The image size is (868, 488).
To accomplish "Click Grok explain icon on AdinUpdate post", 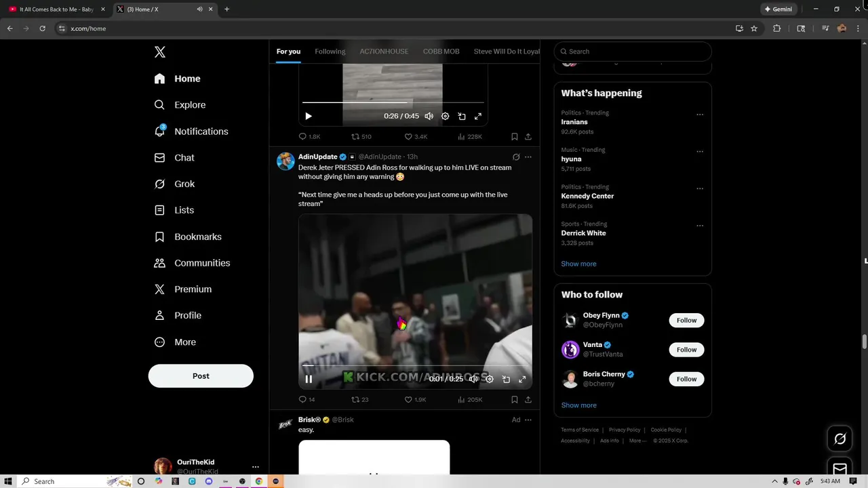I will 516,157.
